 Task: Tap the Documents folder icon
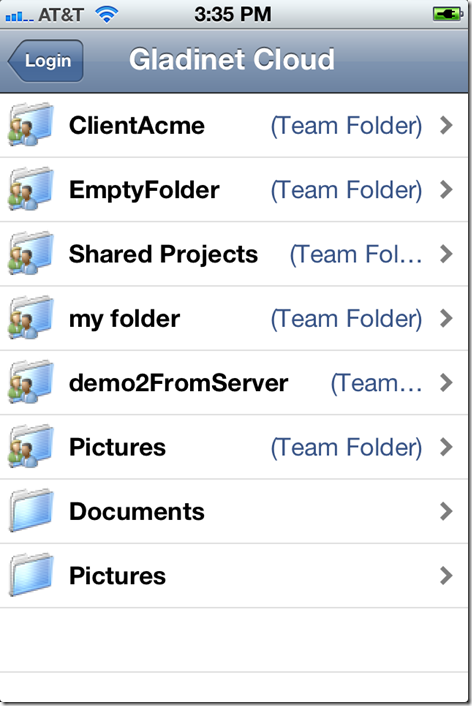point(31,511)
